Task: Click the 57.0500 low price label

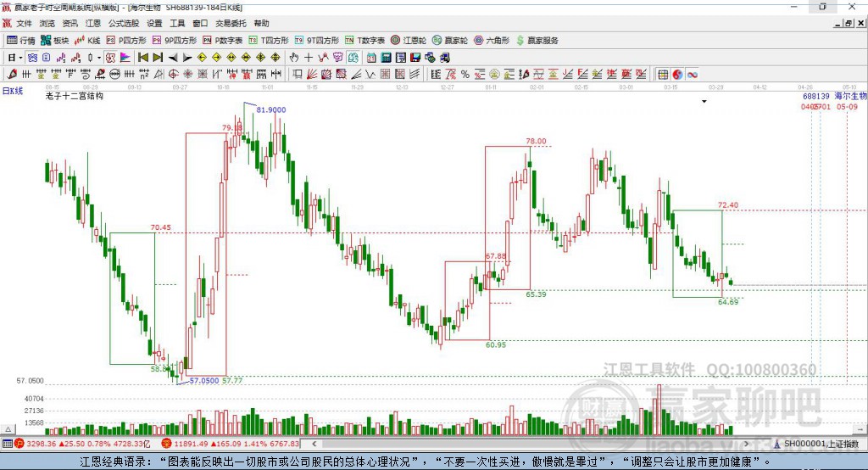Action: [x=204, y=380]
